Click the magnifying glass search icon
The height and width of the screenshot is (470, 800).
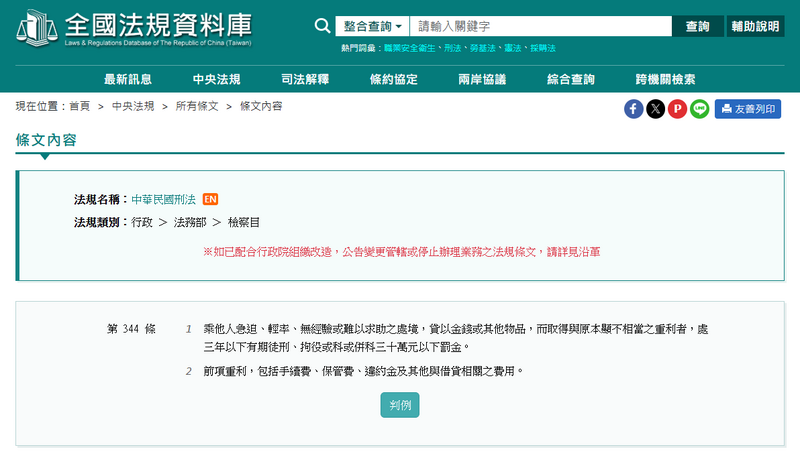pyautogui.click(x=322, y=26)
